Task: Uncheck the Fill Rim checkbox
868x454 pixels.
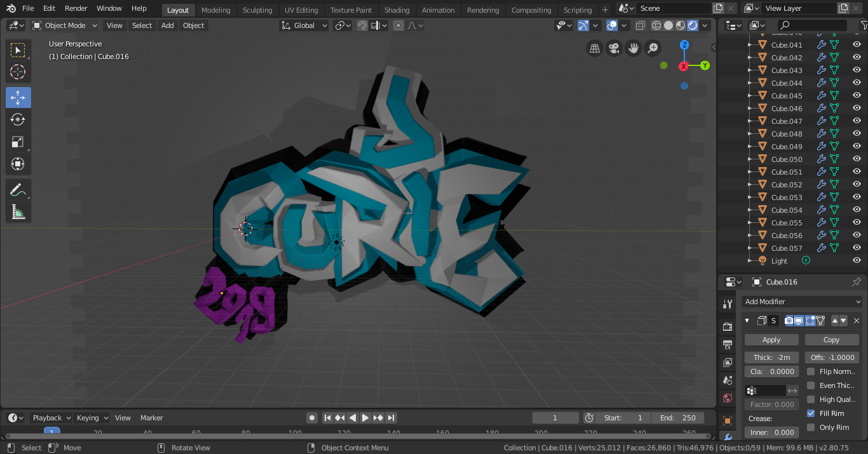Action: click(811, 413)
